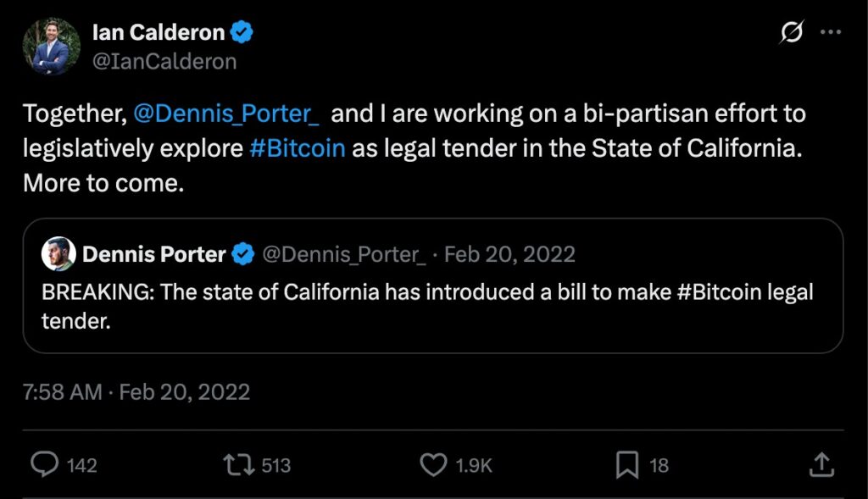Click the Dennis Porter name in quote
Viewport: 868px width, 499px height.
(153, 253)
